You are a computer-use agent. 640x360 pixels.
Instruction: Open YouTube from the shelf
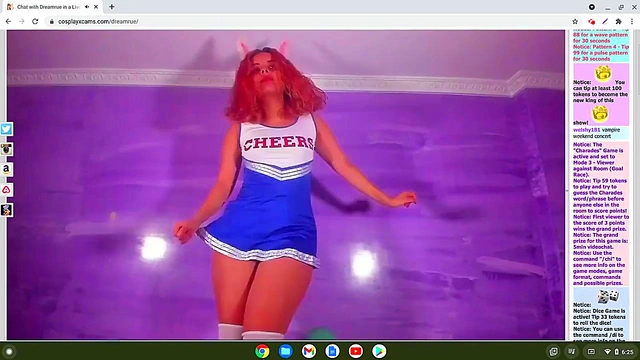point(356,351)
